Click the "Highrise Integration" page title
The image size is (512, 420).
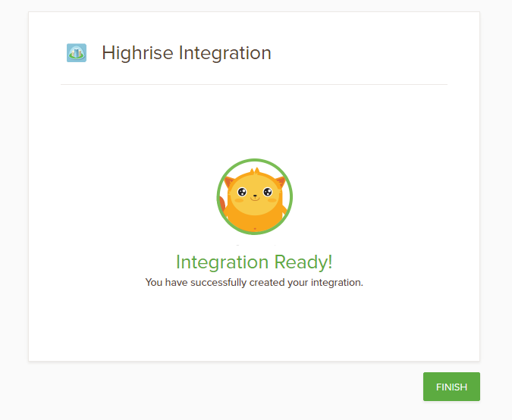click(x=187, y=53)
